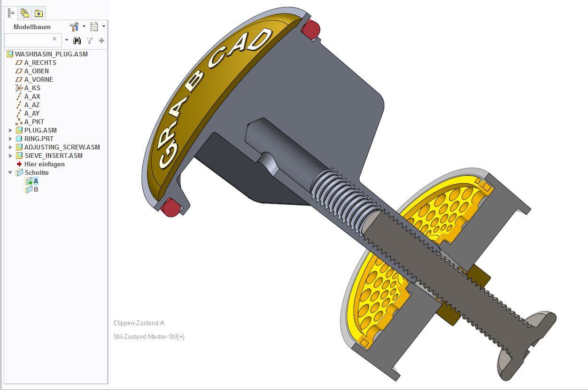
Task: Select the Schnitte sections folder
Action: coord(37,172)
